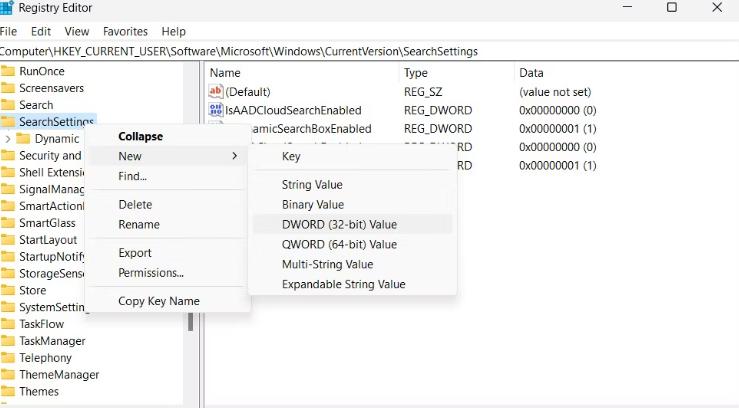The height and width of the screenshot is (408, 739).
Task: Click the TaskManager folder icon
Action: tap(8, 341)
